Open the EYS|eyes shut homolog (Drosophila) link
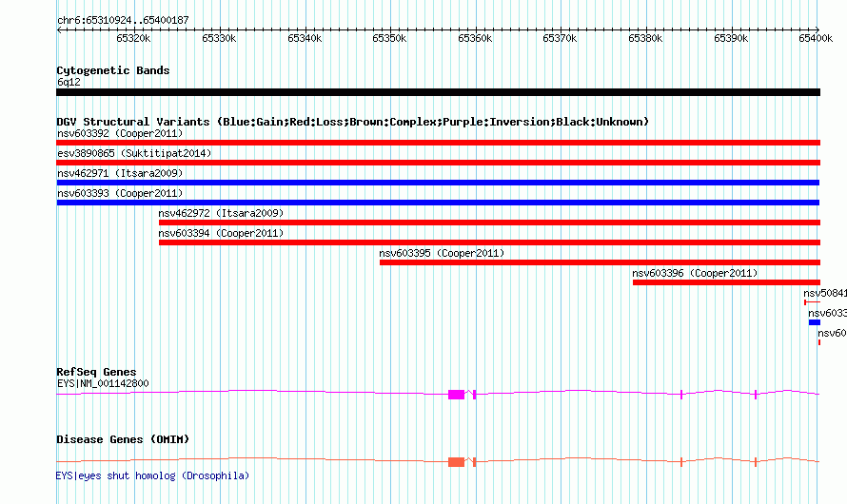This screenshot has width=847, height=504. (152, 475)
